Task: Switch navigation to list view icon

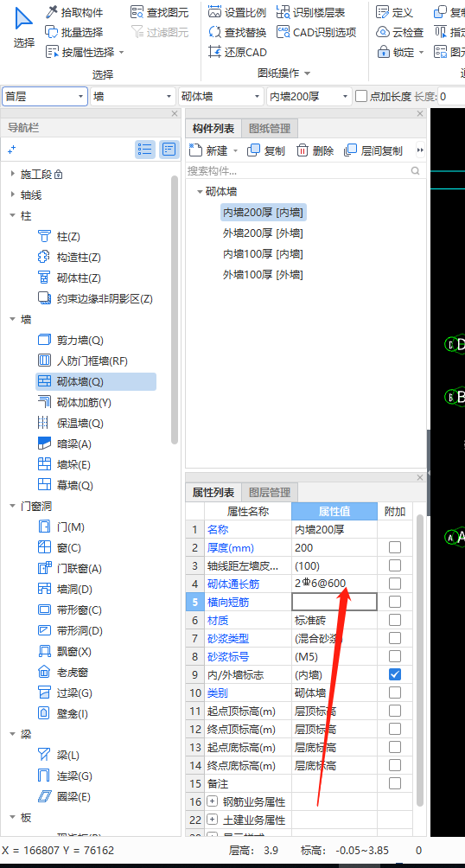Action: click(x=145, y=150)
